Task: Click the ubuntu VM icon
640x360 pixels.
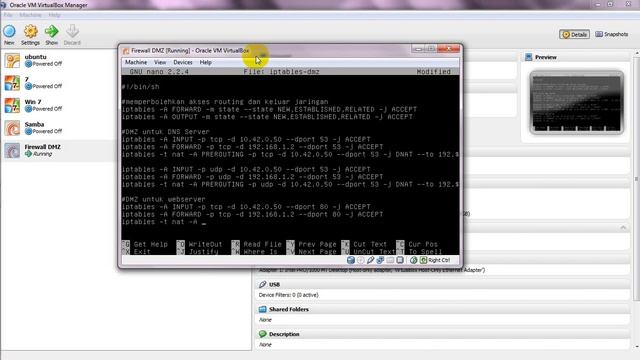Action: (12, 60)
